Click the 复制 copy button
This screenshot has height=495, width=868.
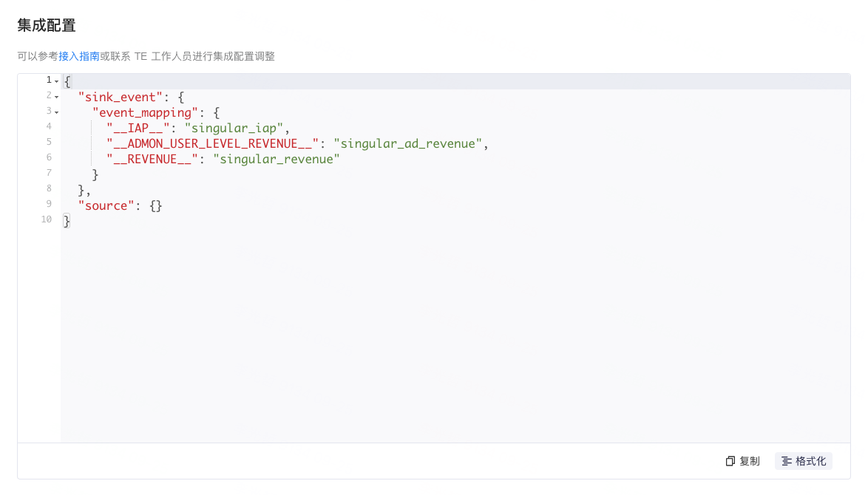(743, 461)
